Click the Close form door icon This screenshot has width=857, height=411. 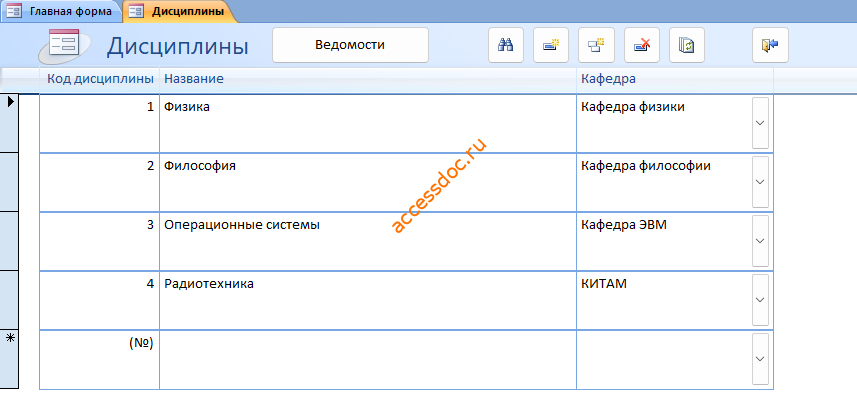pos(770,45)
